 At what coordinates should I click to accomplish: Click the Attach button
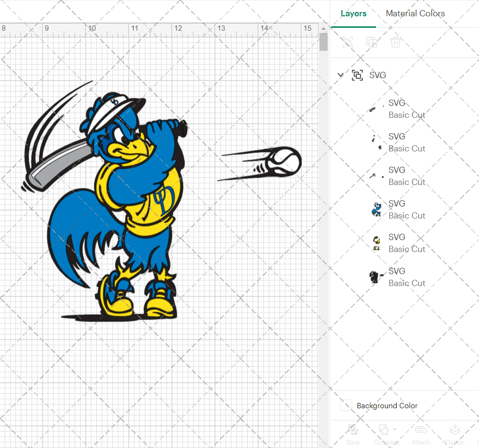click(x=421, y=434)
